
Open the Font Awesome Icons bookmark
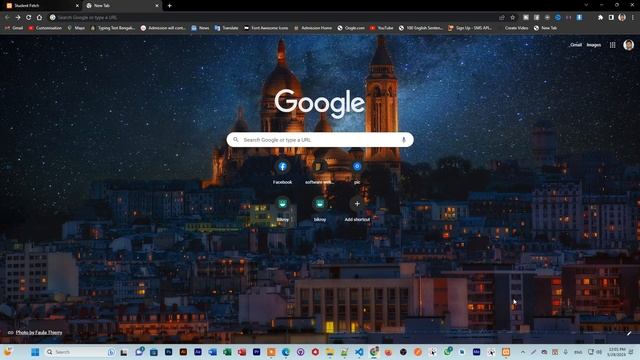266,28
